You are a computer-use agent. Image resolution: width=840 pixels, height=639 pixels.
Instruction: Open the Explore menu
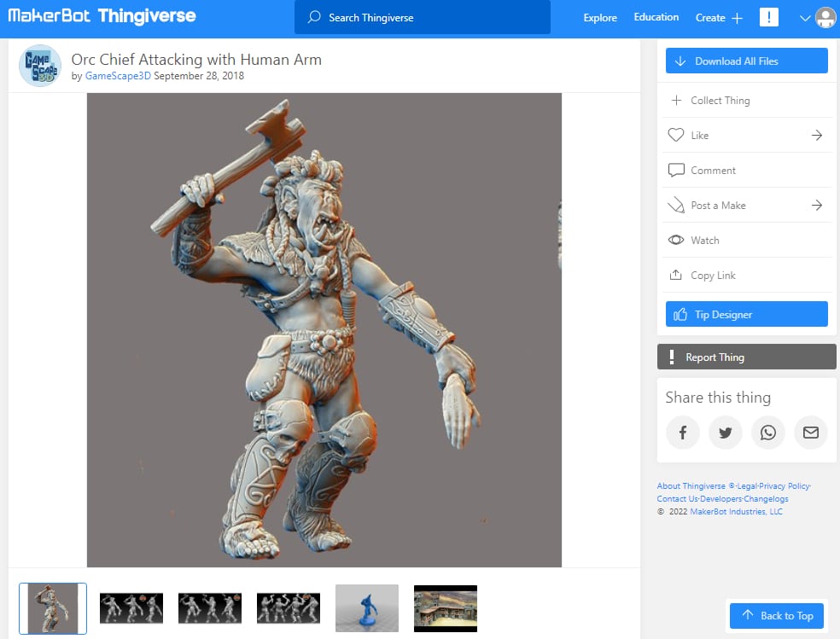coord(600,18)
